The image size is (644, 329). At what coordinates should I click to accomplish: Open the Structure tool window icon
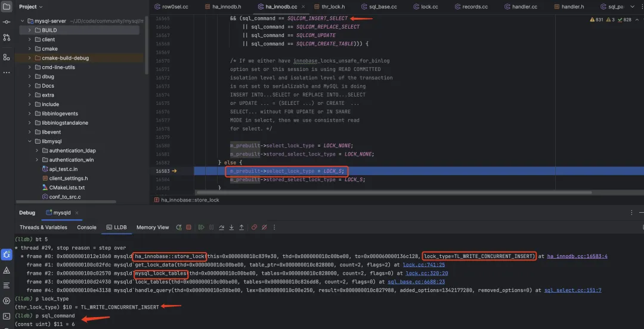[x=6, y=57]
